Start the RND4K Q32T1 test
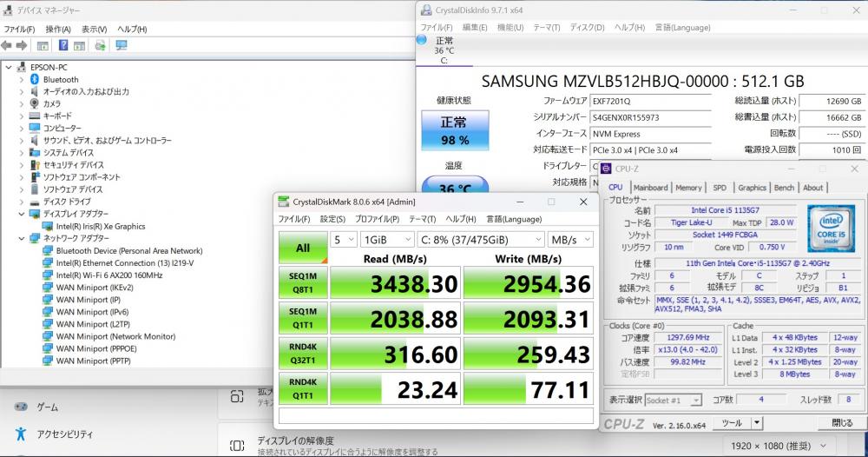 click(302, 357)
